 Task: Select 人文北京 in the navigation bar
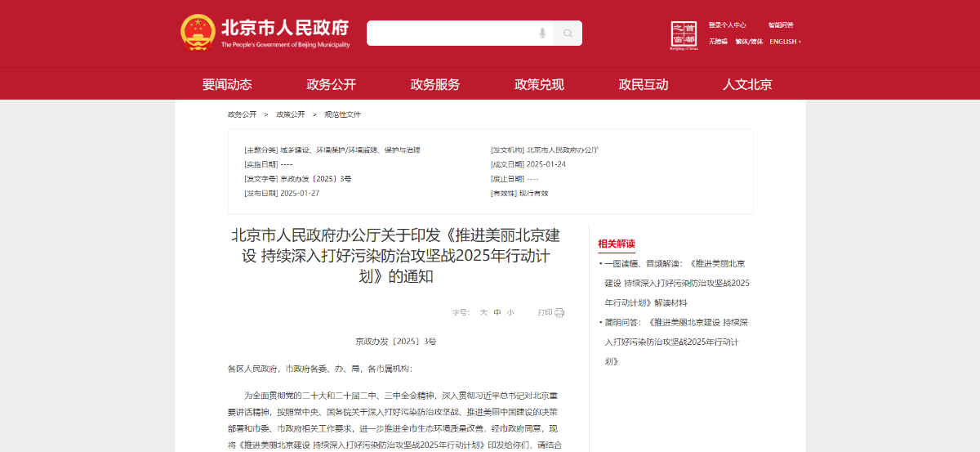747,84
